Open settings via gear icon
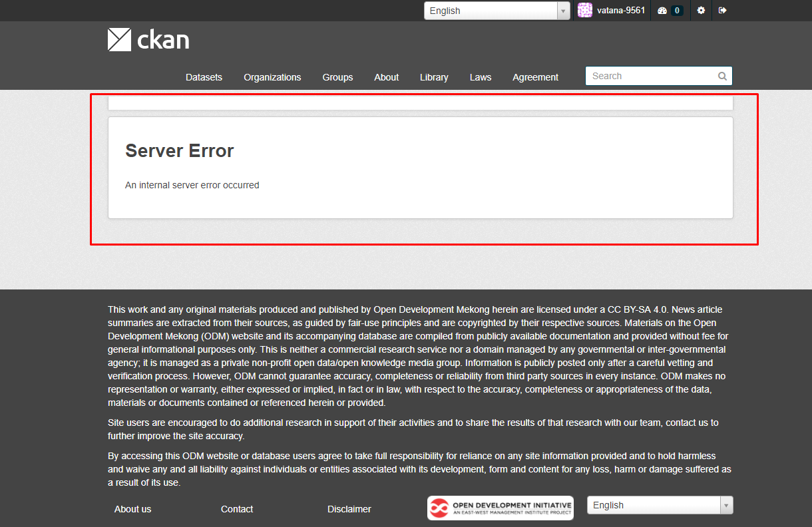 pyautogui.click(x=700, y=10)
